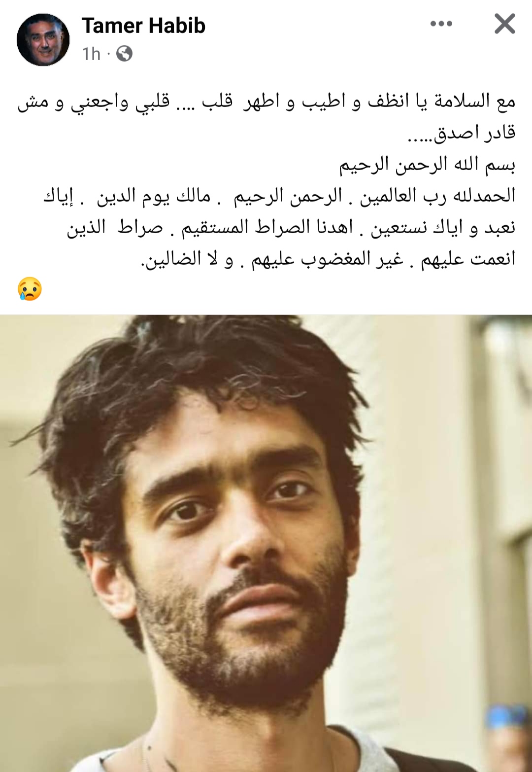Click the crying face emoji
This screenshot has height=772, width=532.
pyautogui.click(x=30, y=289)
